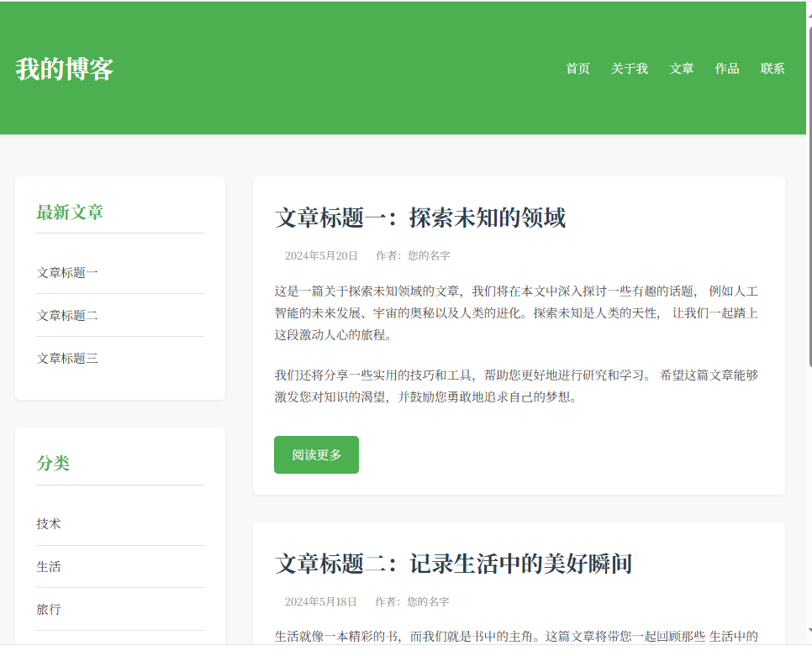Click the 分类 sidebar heading
The width and height of the screenshot is (812, 656).
(53, 463)
